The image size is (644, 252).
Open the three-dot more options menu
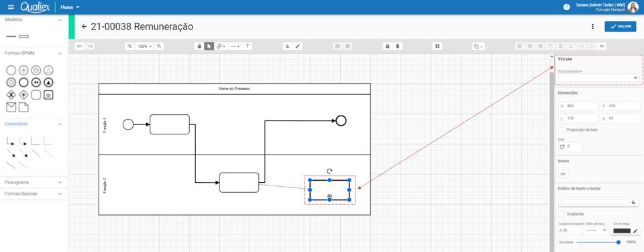592,27
